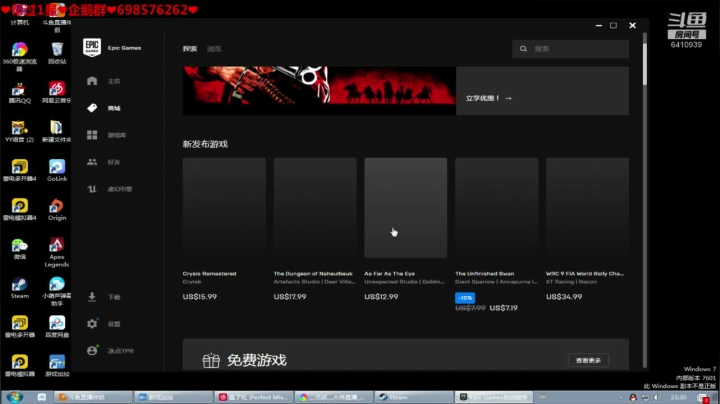Click the account profile icon in sidebar

pyautogui.click(x=92, y=351)
